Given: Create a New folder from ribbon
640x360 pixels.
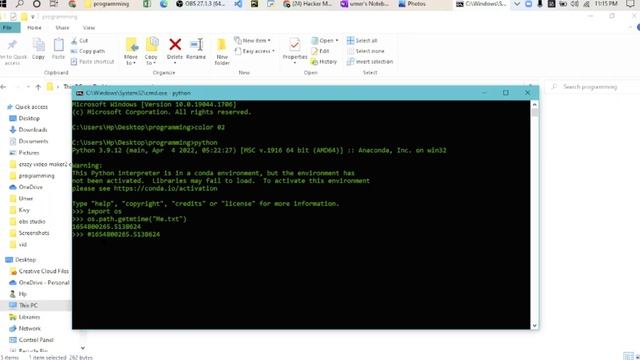Looking at the screenshot, I should (x=222, y=51).
